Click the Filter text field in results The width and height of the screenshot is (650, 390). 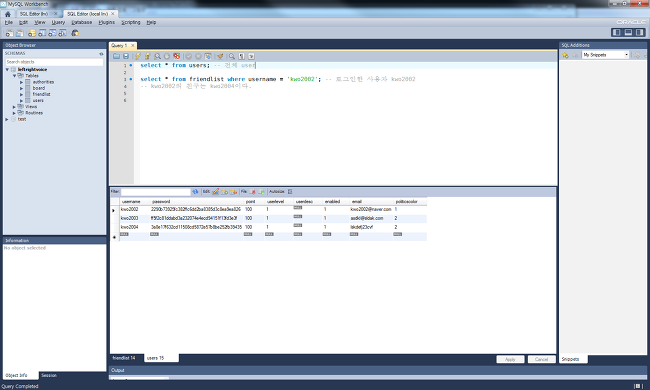point(155,192)
